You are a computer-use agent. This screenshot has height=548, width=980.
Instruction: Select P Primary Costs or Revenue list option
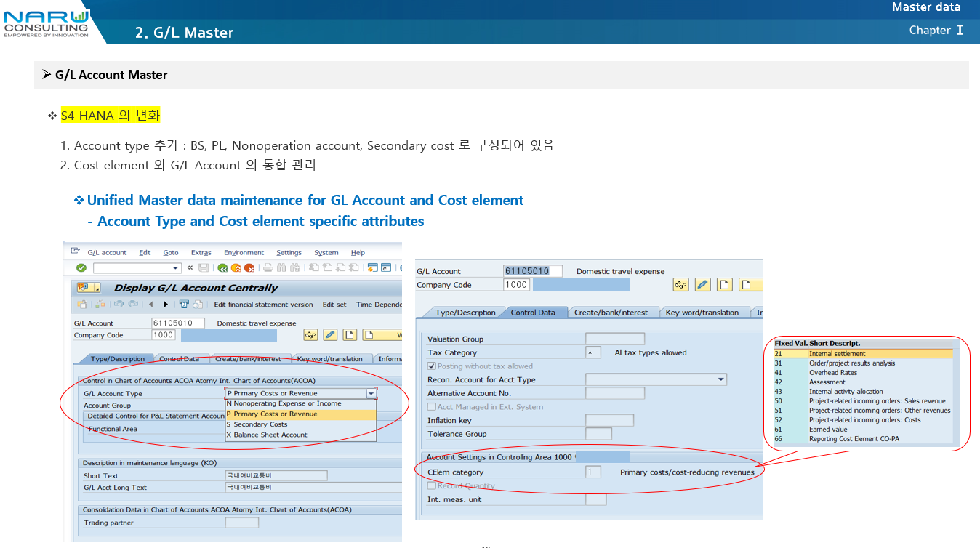301,414
